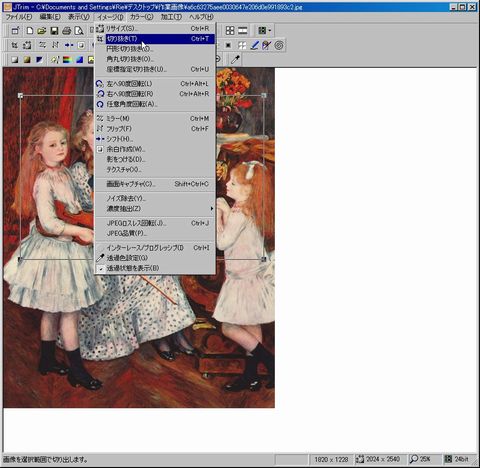The height and width of the screenshot is (468, 480).
Task: Choose フリップ(F) in Image menu
Action: [155, 129]
